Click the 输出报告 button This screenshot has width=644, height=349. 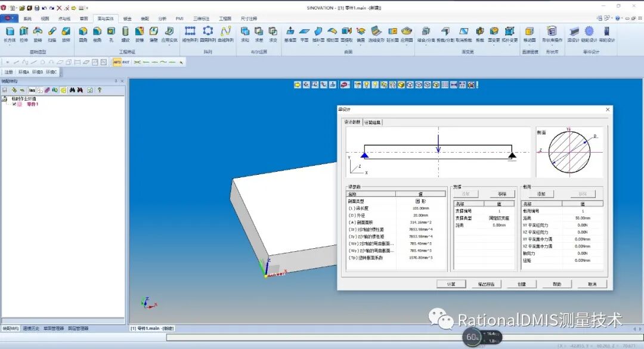pos(487,284)
